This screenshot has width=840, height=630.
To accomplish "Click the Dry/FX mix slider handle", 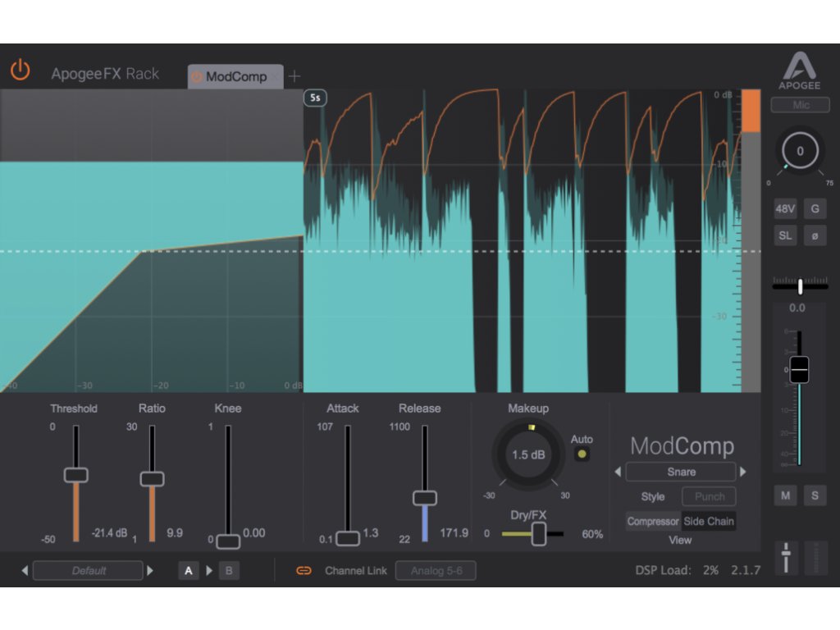I will [539, 534].
